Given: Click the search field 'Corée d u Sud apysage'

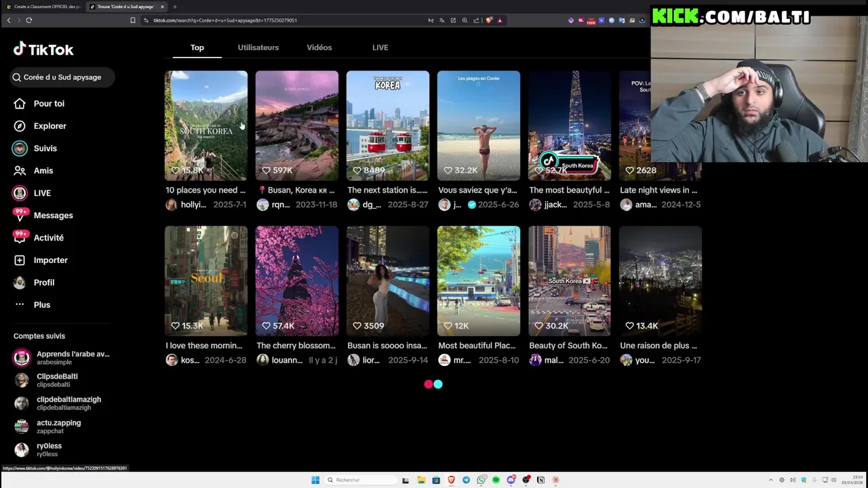Looking at the screenshot, I should click(x=62, y=77).
